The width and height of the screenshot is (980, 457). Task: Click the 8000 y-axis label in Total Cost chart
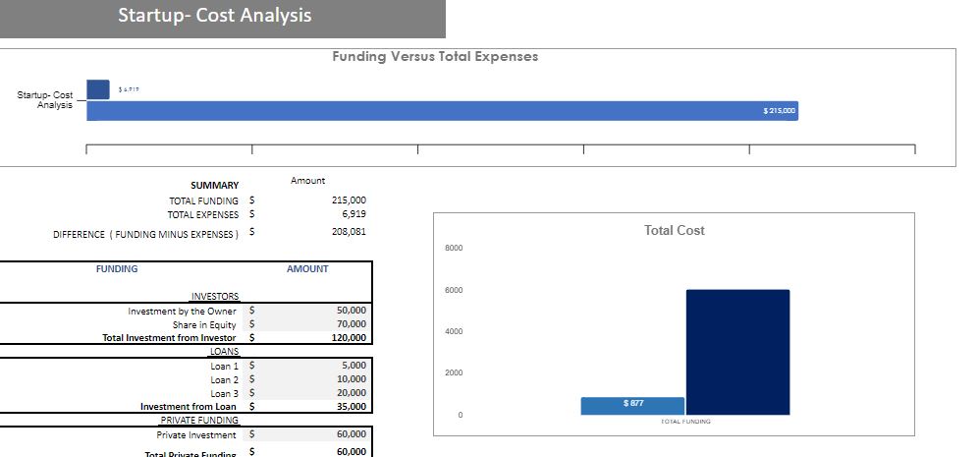click(x=454, y=249)
